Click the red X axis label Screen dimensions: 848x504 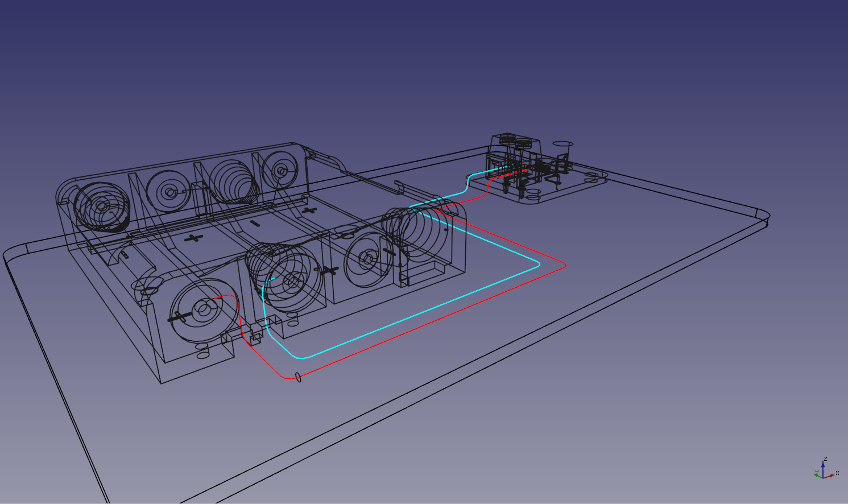[x=837, y=473]
